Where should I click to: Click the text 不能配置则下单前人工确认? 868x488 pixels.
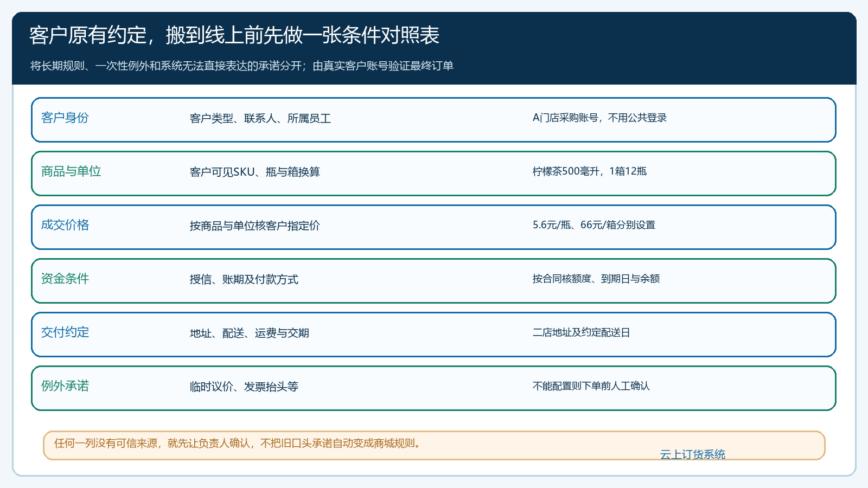coord(591,386)
